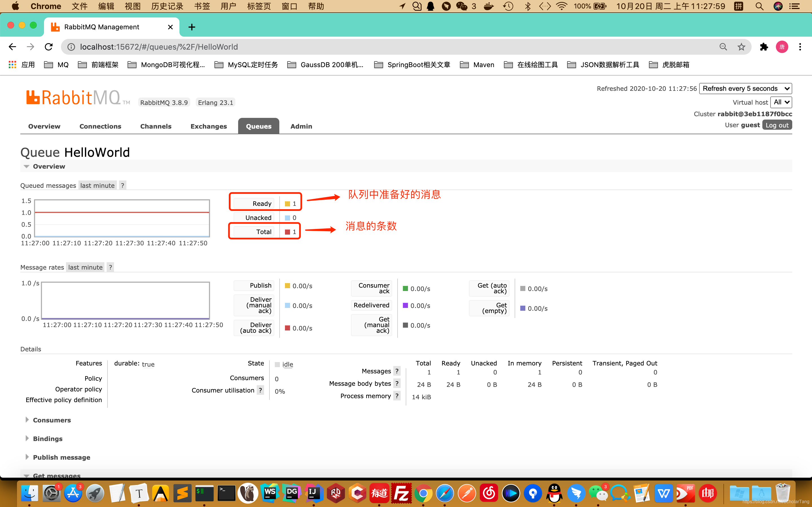The width and height of the screenshot is (812, 507).
Task: Switch to the Channels tab
Action: click(x=156, y=126)
